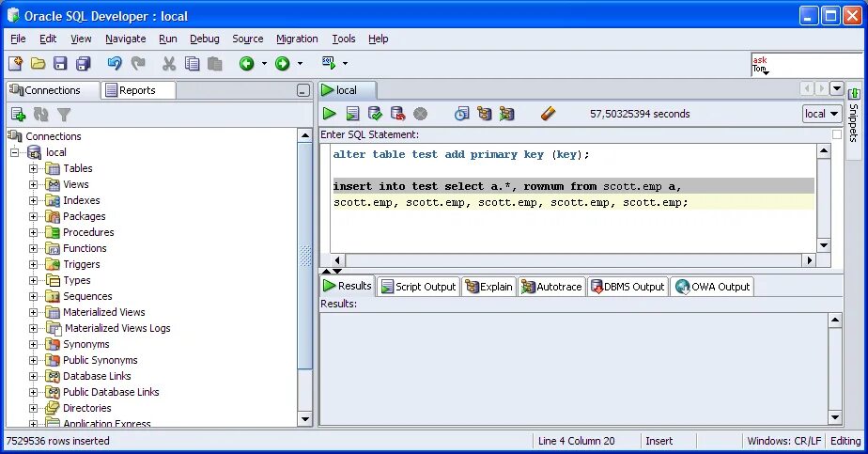Viewport: 868px width, 454px height.
Task: Click the Redo toolbar icon
Action: tap(138, 64)
